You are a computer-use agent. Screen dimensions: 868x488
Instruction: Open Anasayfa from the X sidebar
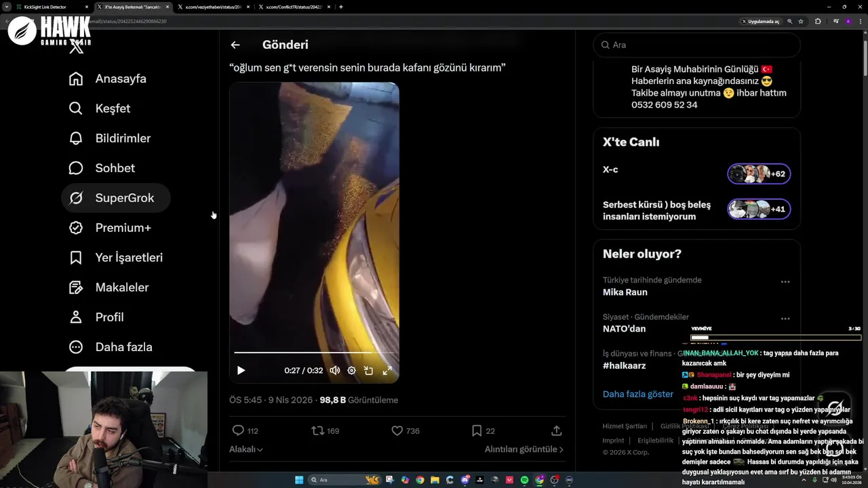(x=108, y=79)
